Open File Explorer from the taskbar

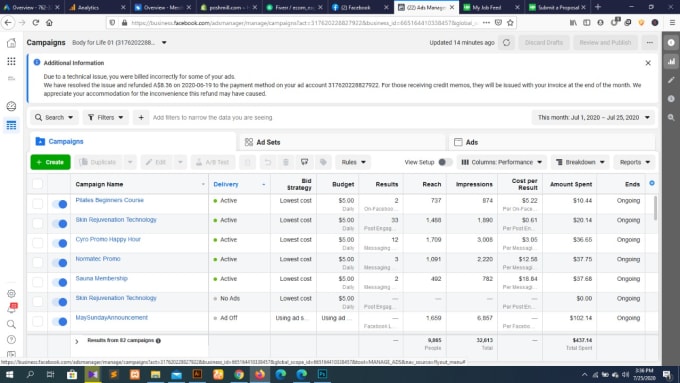pyautogui.click(x=155, y=374)
